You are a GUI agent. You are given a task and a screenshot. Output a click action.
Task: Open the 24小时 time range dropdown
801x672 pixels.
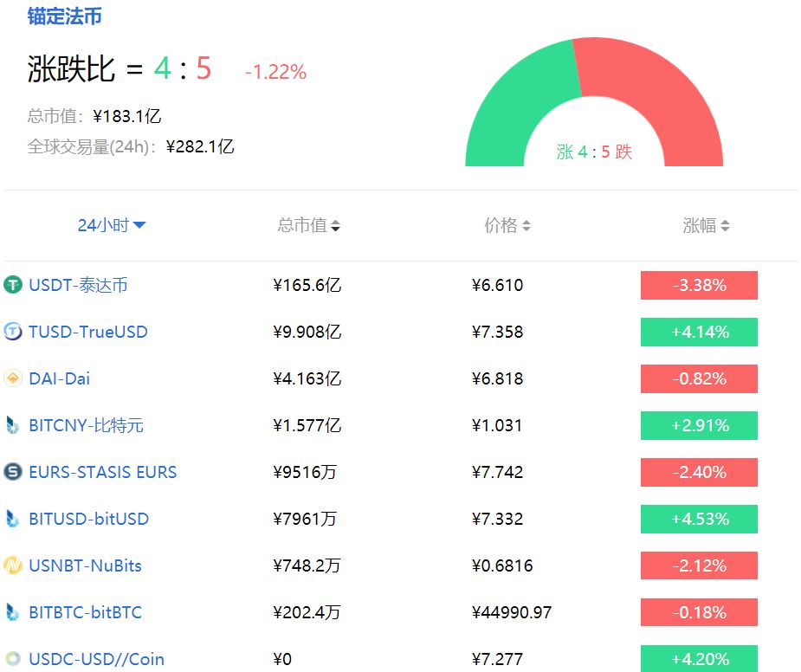tap(112, 225)
